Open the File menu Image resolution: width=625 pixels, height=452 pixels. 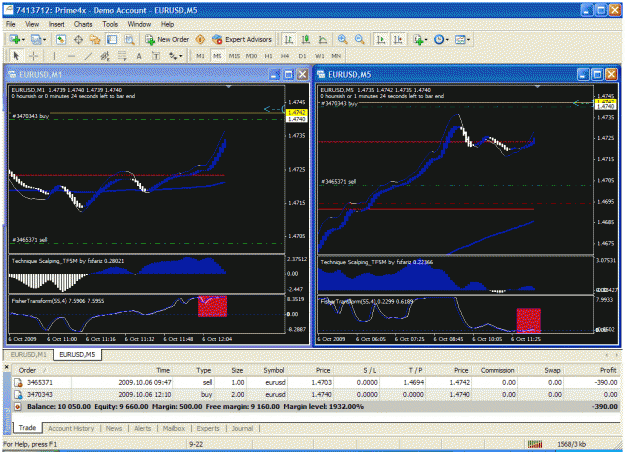[10, 24]
